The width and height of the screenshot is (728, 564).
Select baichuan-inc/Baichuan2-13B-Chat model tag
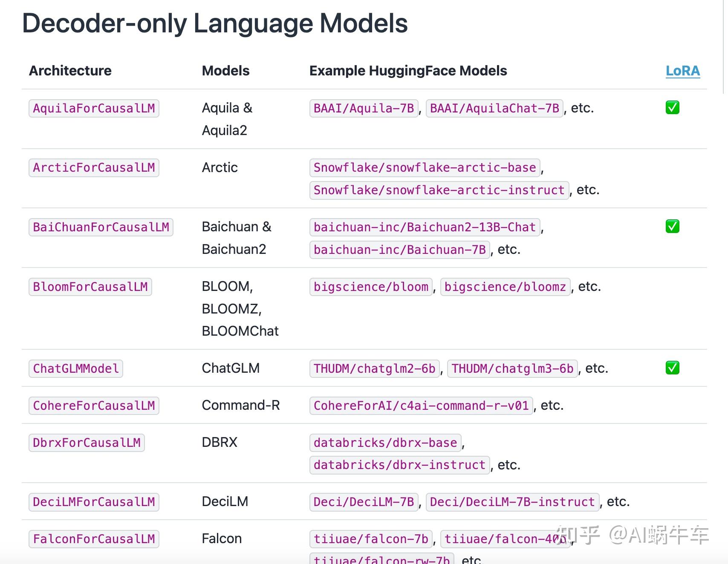tap(425, 227)
